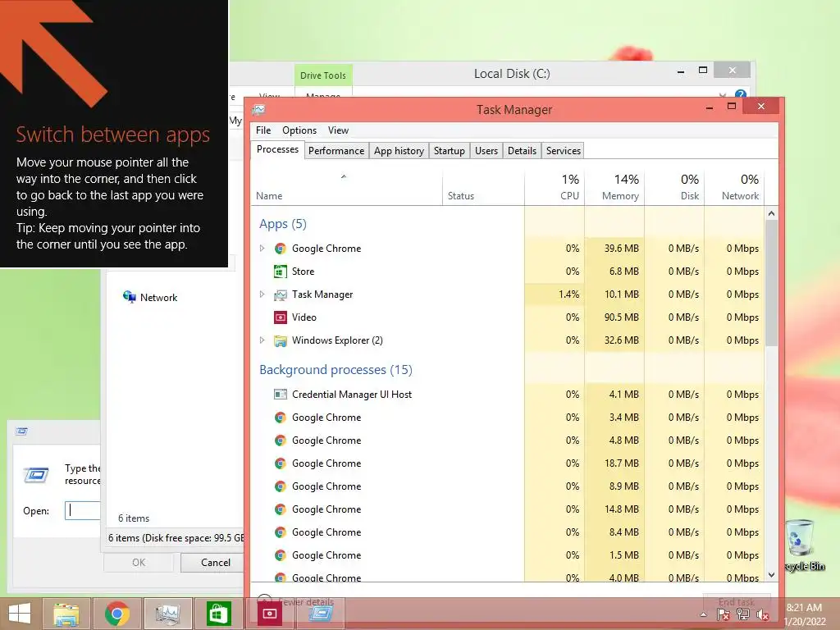Click the help icon in the Local Disk window

(741, 95)
